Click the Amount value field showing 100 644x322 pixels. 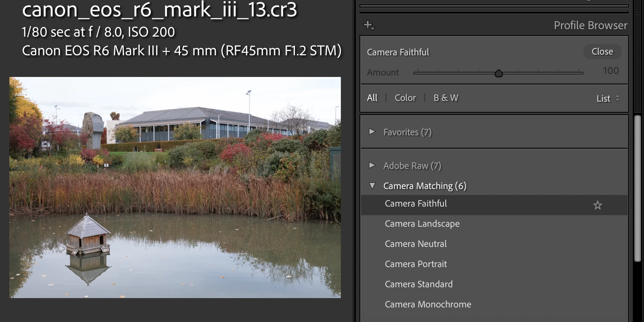tap(610, 71)
